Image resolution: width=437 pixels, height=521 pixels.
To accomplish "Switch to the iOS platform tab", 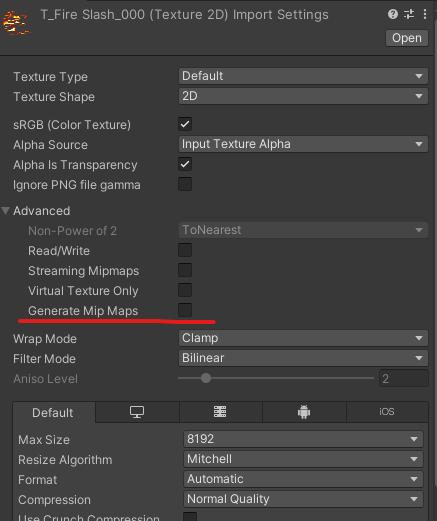I will [387, 412].
